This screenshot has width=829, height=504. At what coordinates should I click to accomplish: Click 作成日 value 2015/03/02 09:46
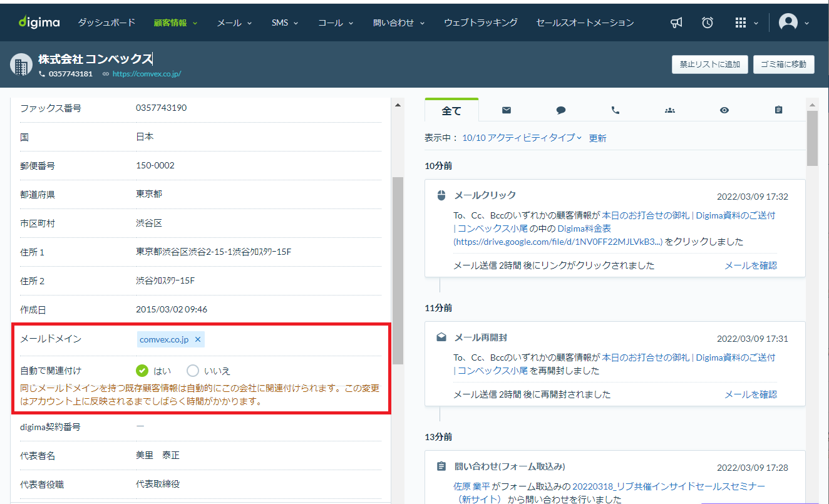172,309
